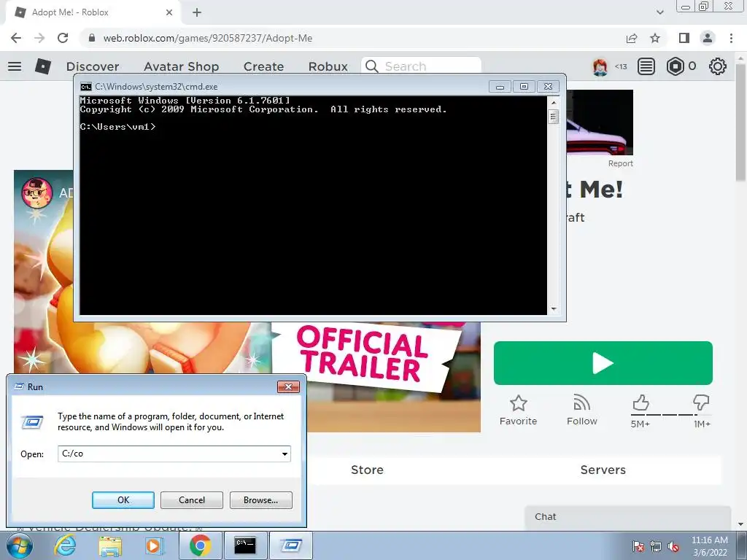Image resolution: width=747 pixels, height=560 pixels.
Task: Share this page from the address bar
Action: (x=632, y=38)
